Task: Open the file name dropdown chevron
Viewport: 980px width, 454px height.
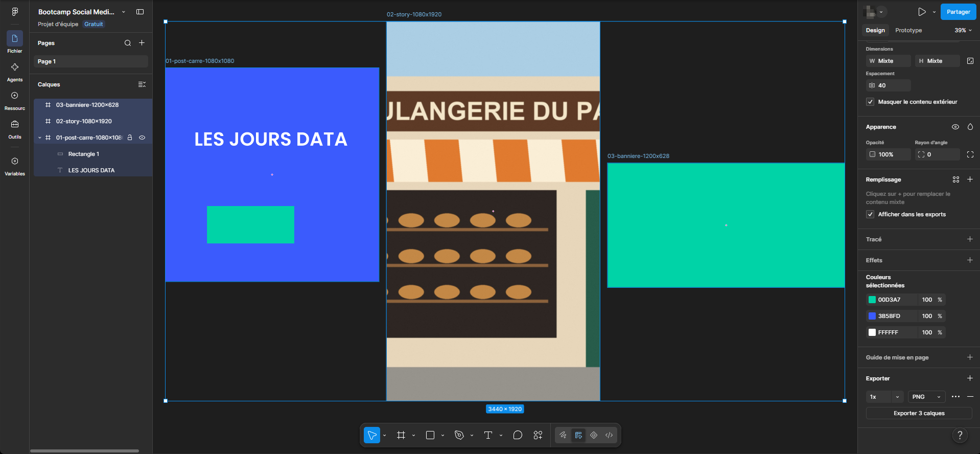Action: tap(124, 12)
